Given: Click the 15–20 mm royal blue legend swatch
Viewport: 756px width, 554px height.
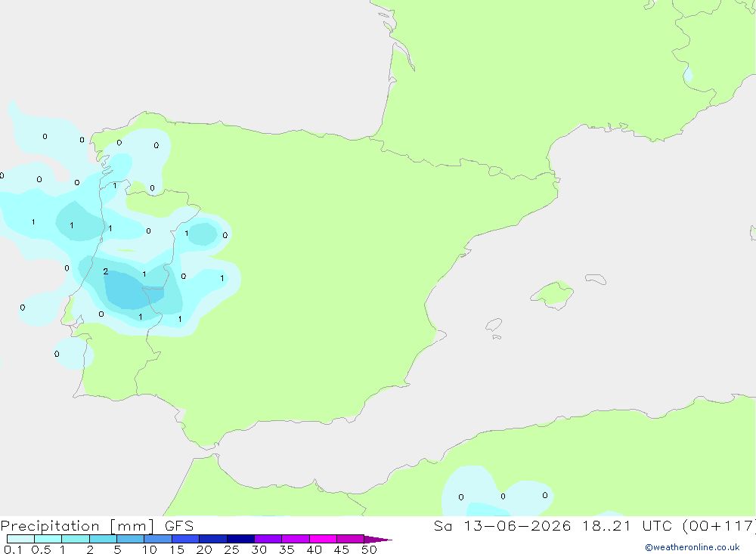Looking at the screenshot, I should coord(186,539).
